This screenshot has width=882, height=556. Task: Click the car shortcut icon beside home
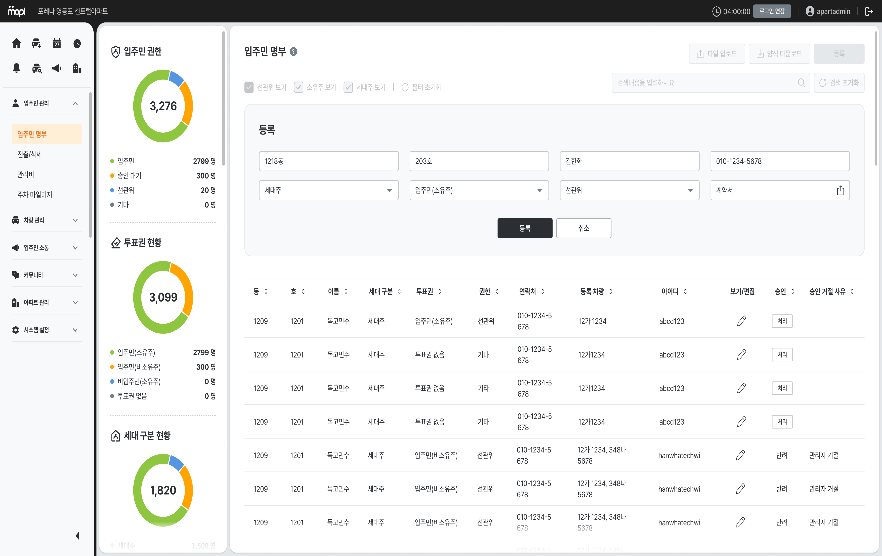click(37, 43)
